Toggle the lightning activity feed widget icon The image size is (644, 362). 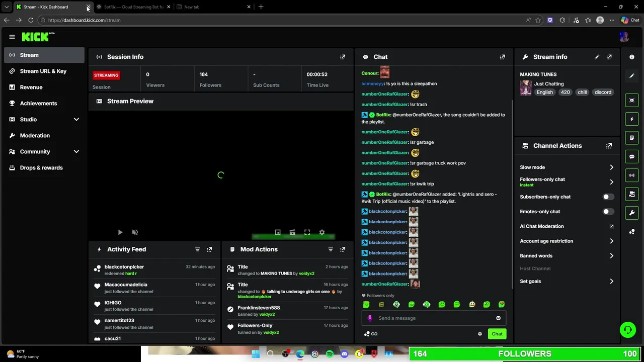click(x=632, y=119)
